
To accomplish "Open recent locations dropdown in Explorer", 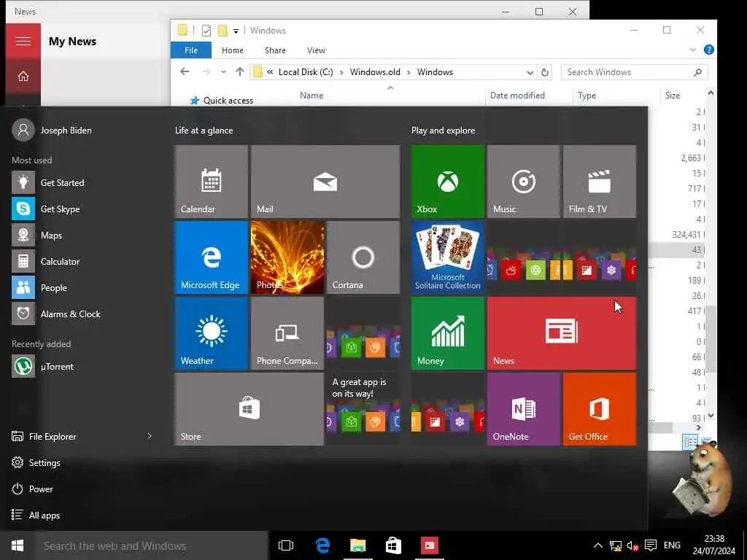I will pyautogui.click(x=223, y=72).
